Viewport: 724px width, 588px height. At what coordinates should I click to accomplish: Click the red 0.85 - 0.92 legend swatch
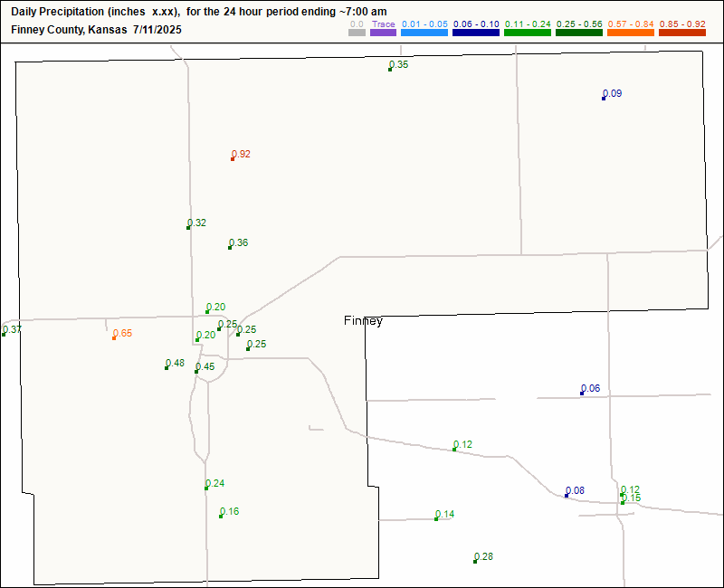(x=682, y=33)
